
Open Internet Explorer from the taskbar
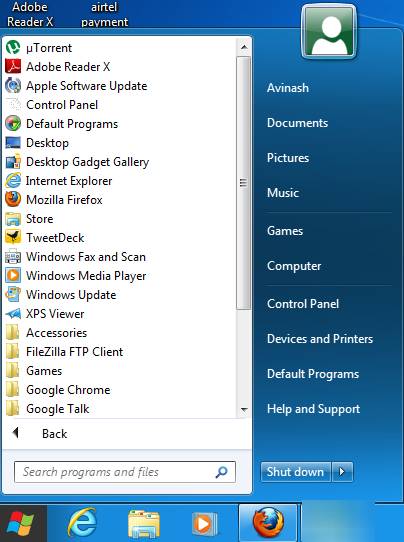(82, 523)
